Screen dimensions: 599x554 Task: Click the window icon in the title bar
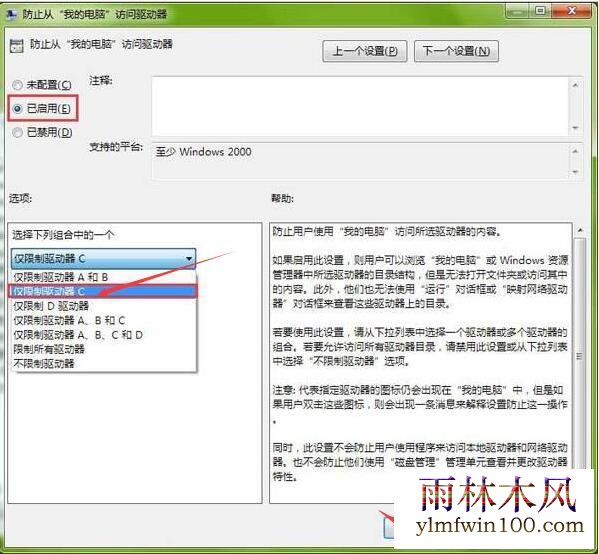11,15
